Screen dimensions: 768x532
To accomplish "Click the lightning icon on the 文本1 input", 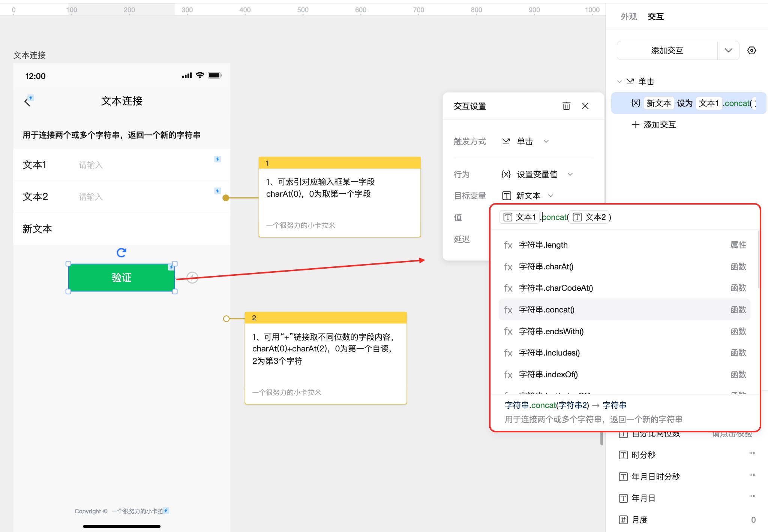I will pyautogui.click(x=217, y=159).
